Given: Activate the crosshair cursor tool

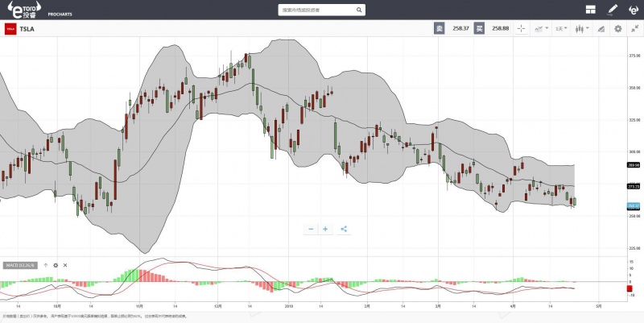Looking at the screenshot, I should point(521,28).
